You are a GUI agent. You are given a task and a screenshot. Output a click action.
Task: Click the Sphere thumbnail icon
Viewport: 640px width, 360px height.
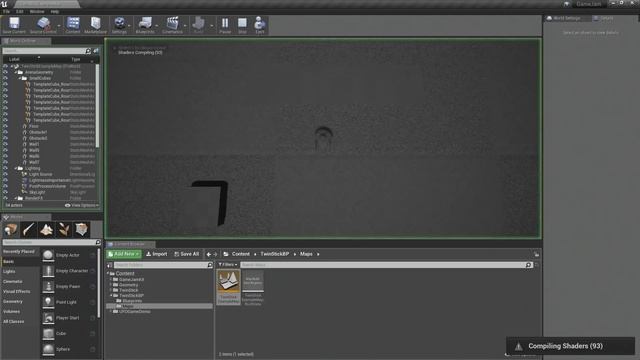48,349
